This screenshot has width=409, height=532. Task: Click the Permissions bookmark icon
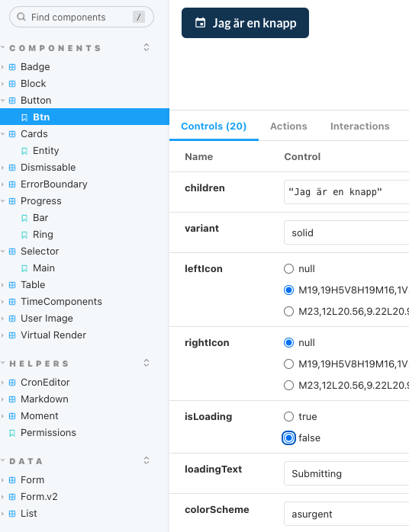coord(12,433)
